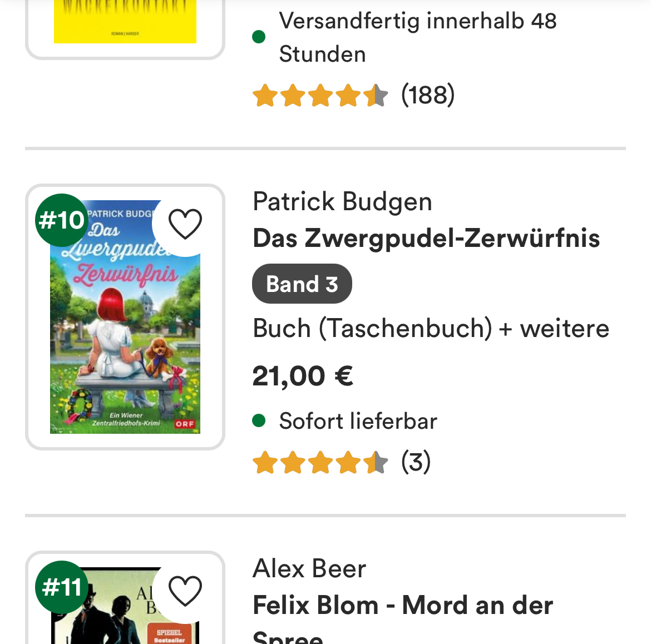Image resolution: width=651 pixels, height=644 pixels.
Task: Open the star rating with 3 reviews
Action: pyautogui.click(x=320, y=463)
